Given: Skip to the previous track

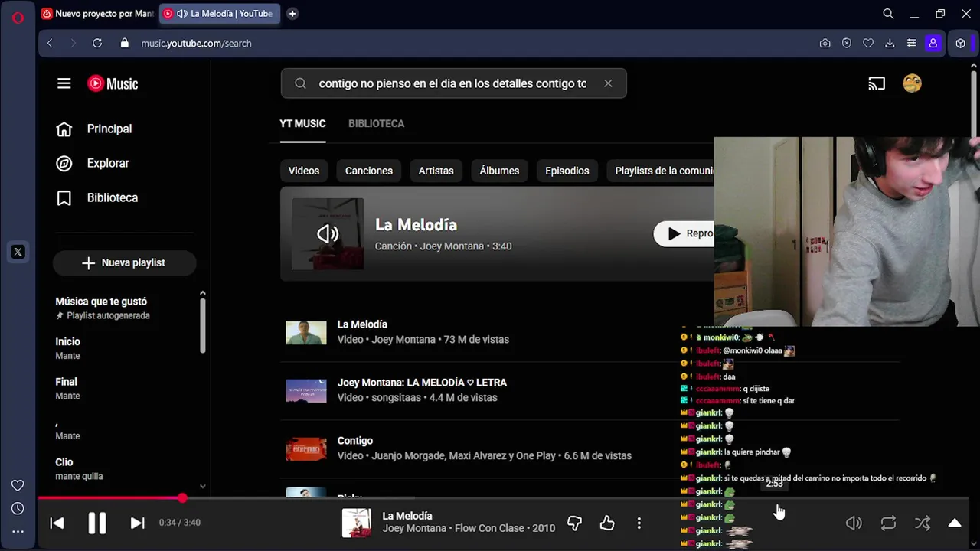Looking at the screenshot, I should coord(57,523).
